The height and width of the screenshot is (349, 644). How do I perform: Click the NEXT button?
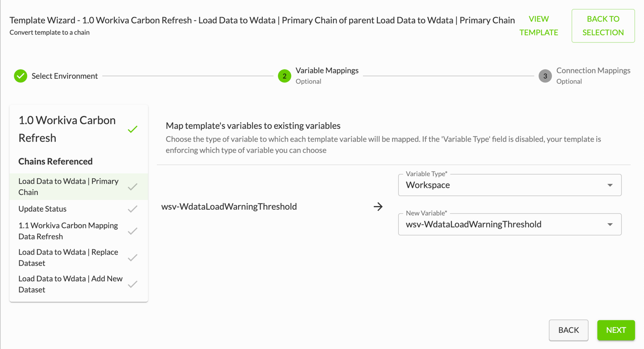616,330
